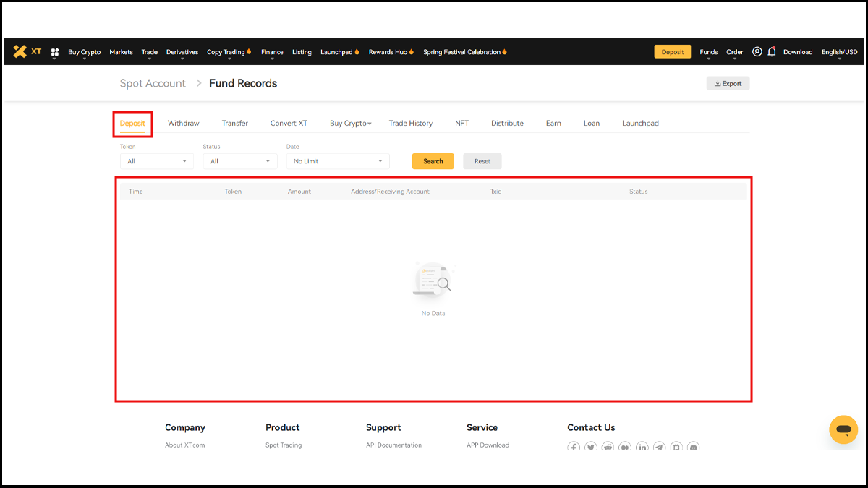Expand the Token filter dropdown

pos(157,161)
